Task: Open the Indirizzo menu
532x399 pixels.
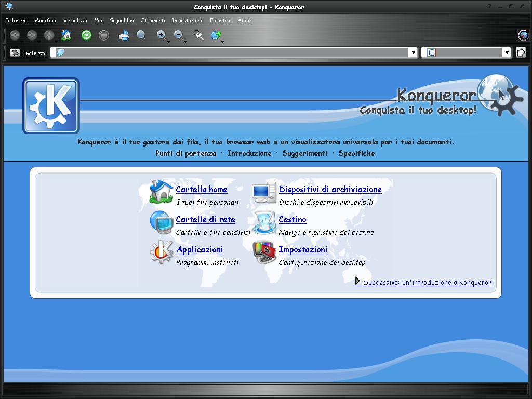Action: 16,21
